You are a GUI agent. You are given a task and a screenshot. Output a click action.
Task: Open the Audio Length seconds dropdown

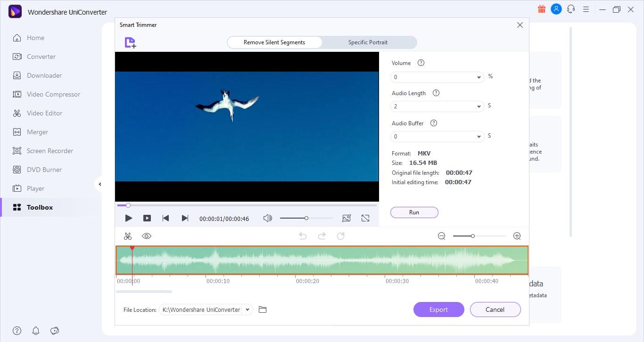437,106
